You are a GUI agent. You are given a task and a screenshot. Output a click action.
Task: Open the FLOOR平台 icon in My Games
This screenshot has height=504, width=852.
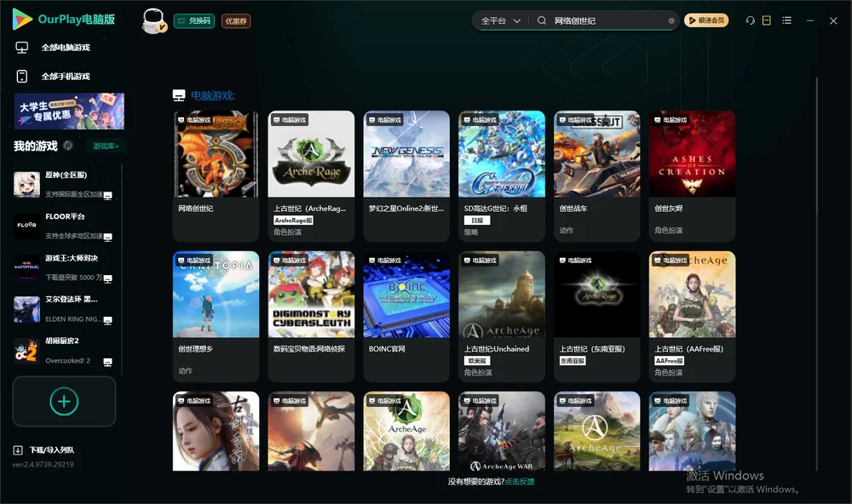coord(26,226)
